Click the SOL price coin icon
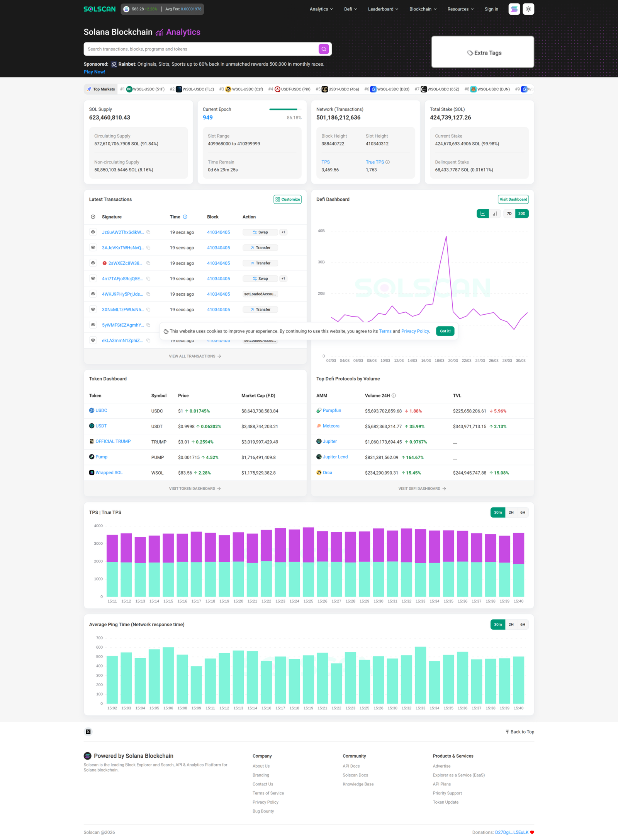The width and height of the screenshot is (618, 840). [x=126, y=9]
